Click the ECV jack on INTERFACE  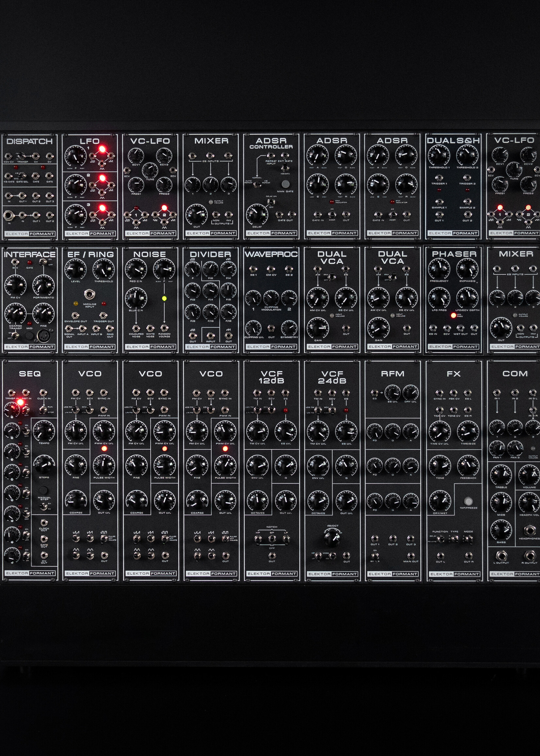coord(15,262)
